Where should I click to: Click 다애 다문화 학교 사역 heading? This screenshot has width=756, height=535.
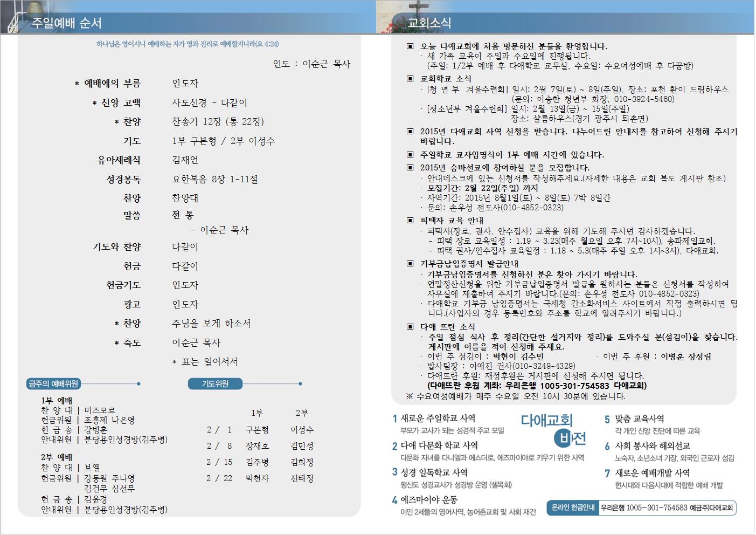(x=439, y=445)
